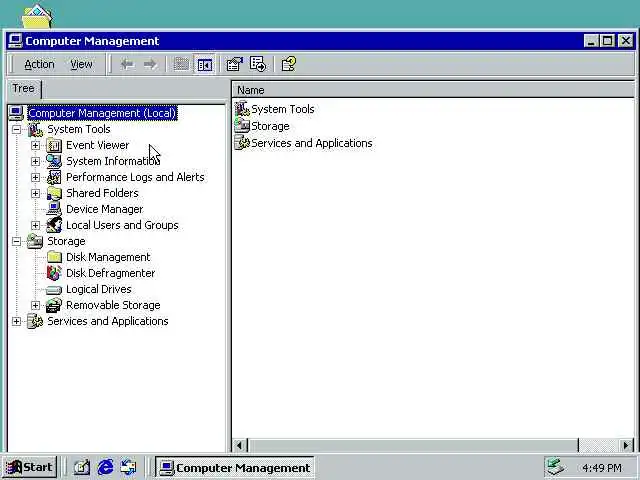Image resolution: width=640 pixels, height=480 pixels.
Task: Click the Storage icon in tree
Action: 35,241
